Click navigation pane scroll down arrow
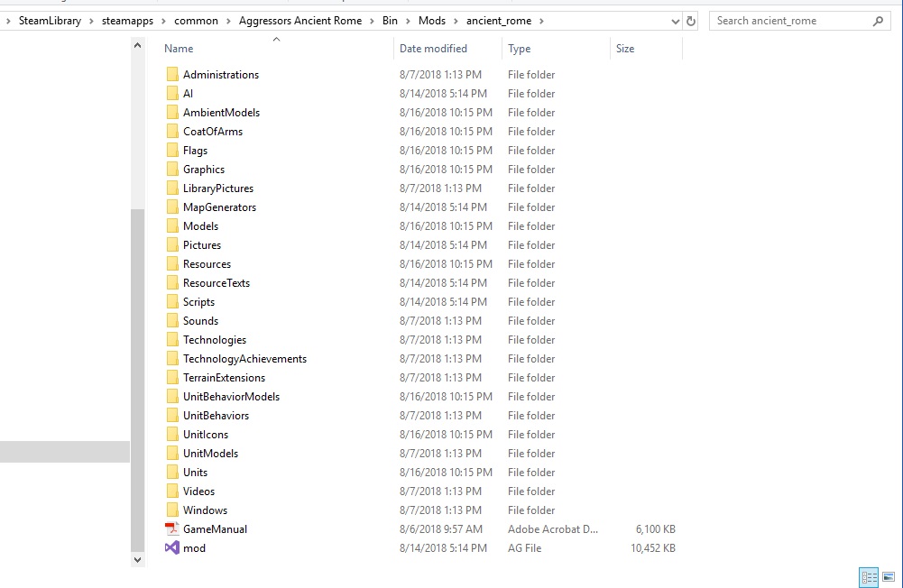Viewport: 903px width, 588px height. (138, 559)
